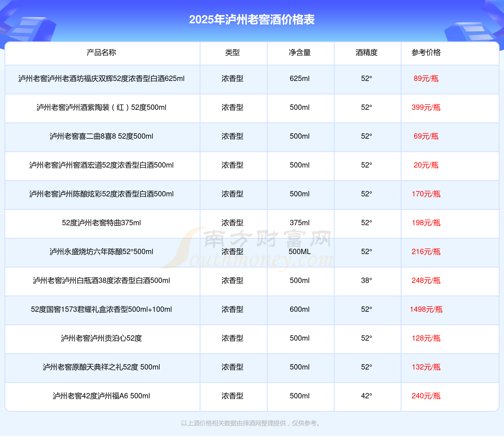This screenshot has width=504, height=437.
Task: Click the 375ml net content cell
Action: pyautogui.click(x=300, y=223)
